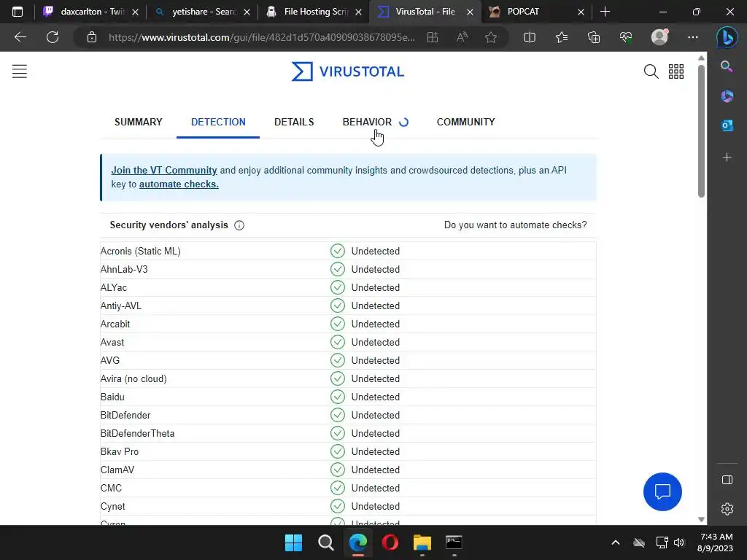Click the Read aloud icon in address bar

click(462, 37)
